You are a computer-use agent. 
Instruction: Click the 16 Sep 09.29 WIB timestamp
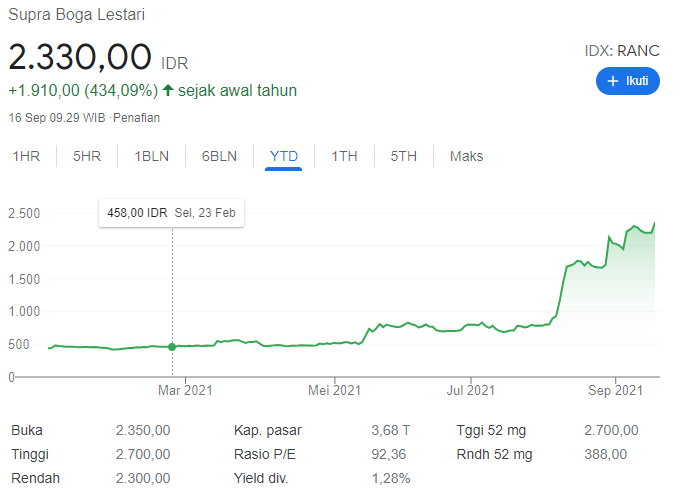(57, 118)
